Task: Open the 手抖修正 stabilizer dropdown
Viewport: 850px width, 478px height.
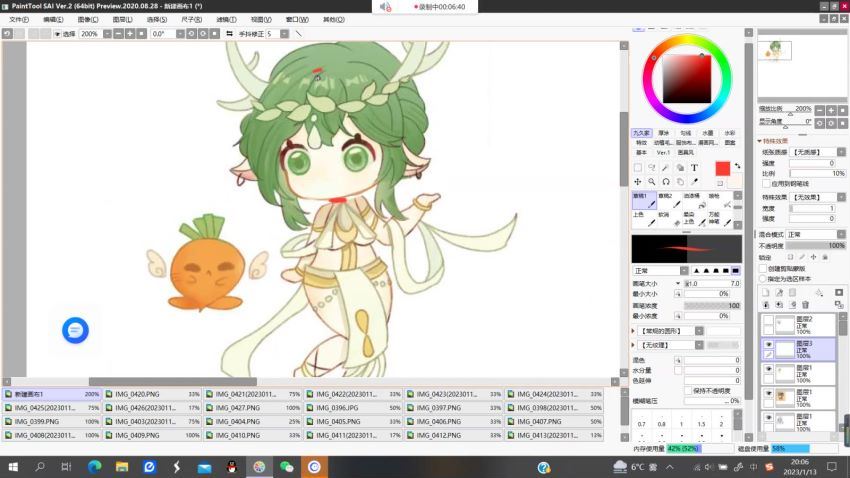Action: coord(284,34)
